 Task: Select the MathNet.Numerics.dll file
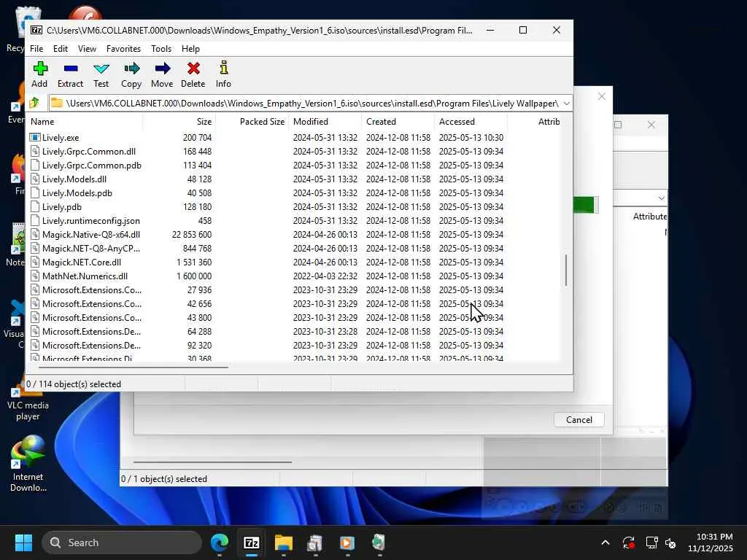[85, 276]
